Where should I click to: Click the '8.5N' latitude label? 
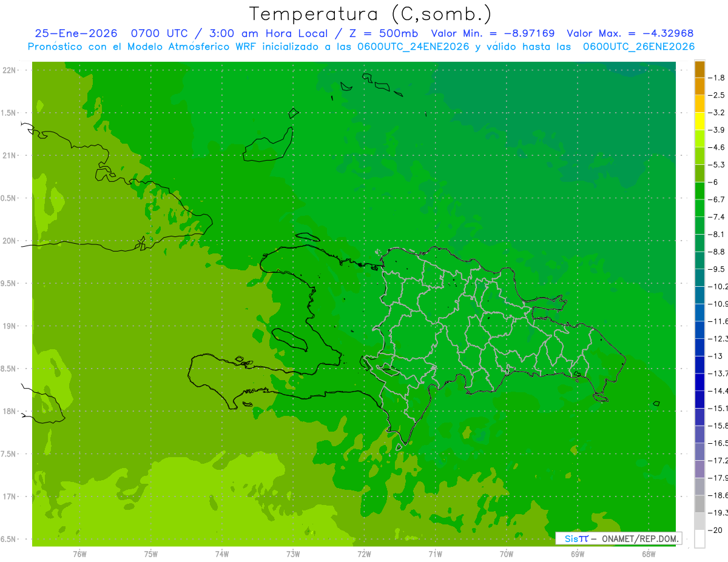click(8, 369)
